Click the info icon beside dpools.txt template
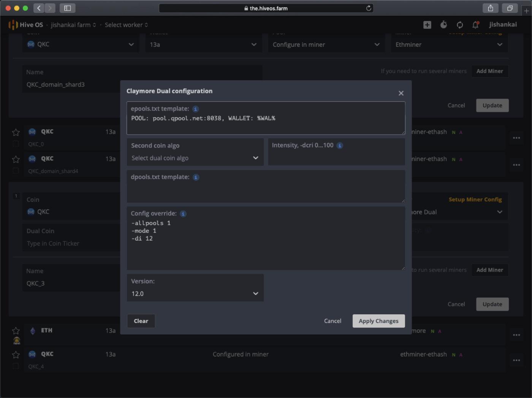The width and height of the screenshot is (532, 398). click(196, 178)
